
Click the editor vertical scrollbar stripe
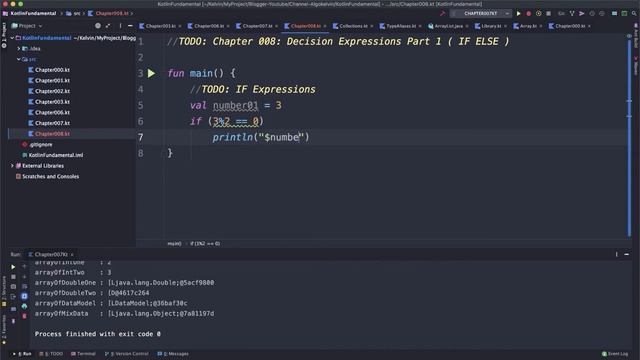click(x=629, y=137)
